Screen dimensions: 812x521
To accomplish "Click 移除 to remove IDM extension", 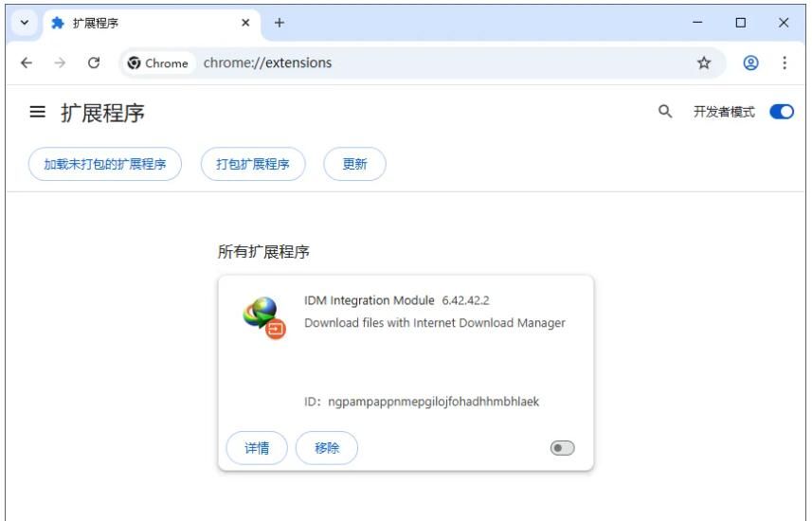I will click(327, 448).
